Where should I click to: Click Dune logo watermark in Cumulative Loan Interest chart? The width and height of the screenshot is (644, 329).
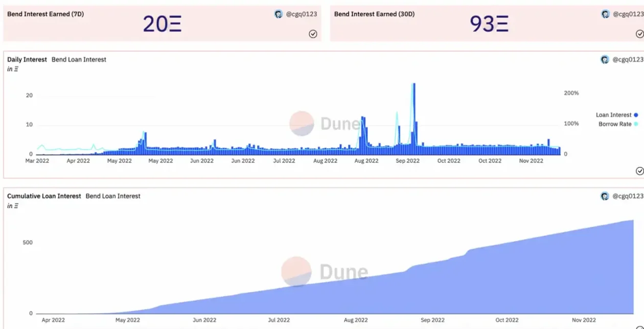pyautogui.click(x=296, y=272)
